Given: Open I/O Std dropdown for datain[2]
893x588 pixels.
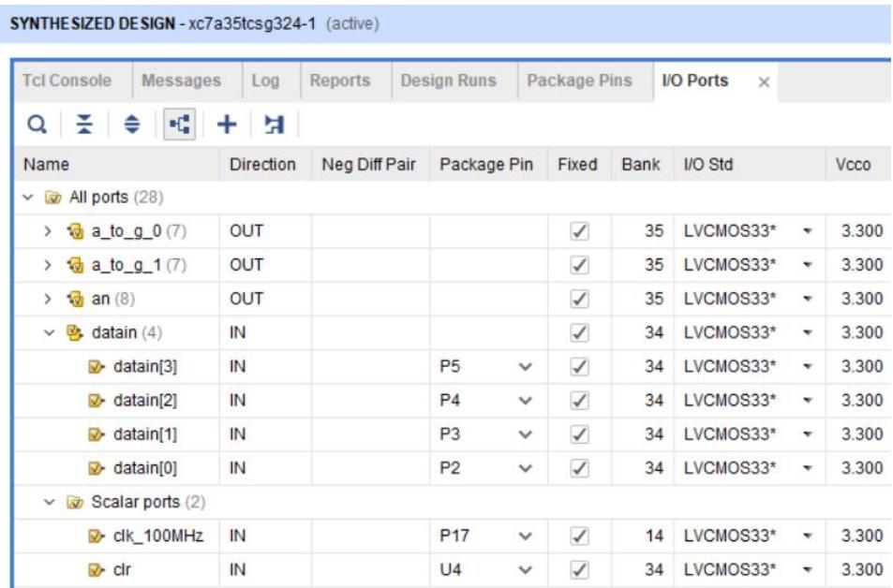Looking at the screenshot, I should tap(808, 401).
